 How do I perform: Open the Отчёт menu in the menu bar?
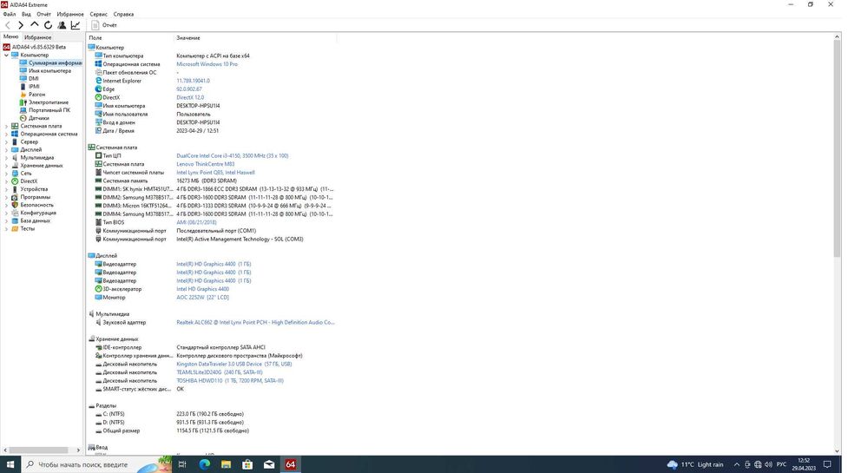pos(43,15)
